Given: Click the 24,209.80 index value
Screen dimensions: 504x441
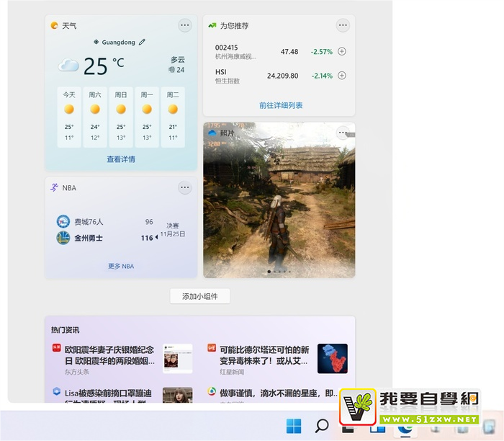Looking at the screenshot, I should click(282, 76).
